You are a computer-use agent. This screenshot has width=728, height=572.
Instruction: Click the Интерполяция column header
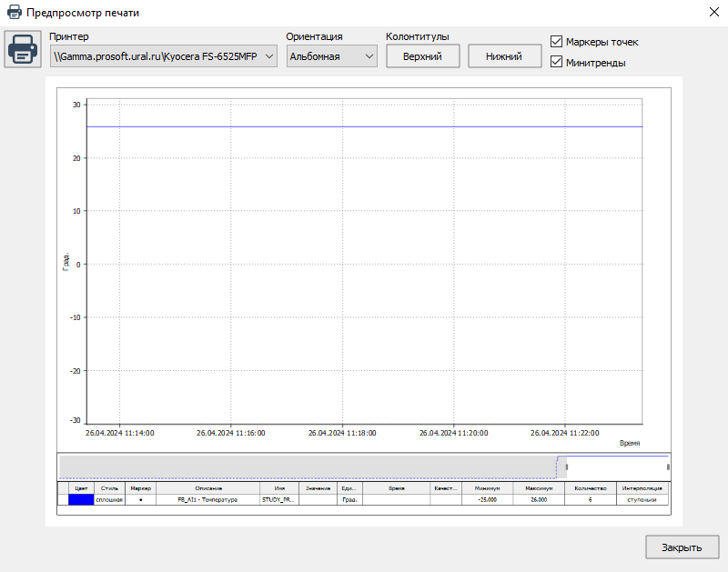tap(642, 488)
